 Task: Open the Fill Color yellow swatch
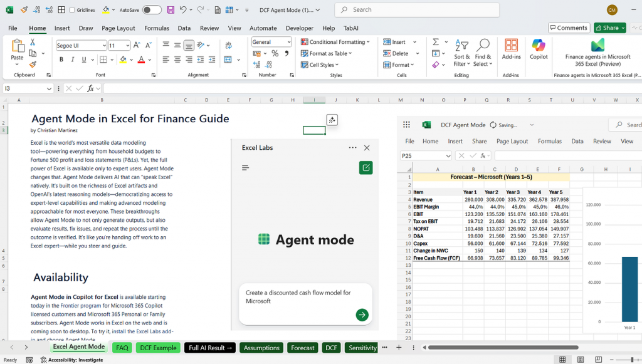(x=123, y=60)
